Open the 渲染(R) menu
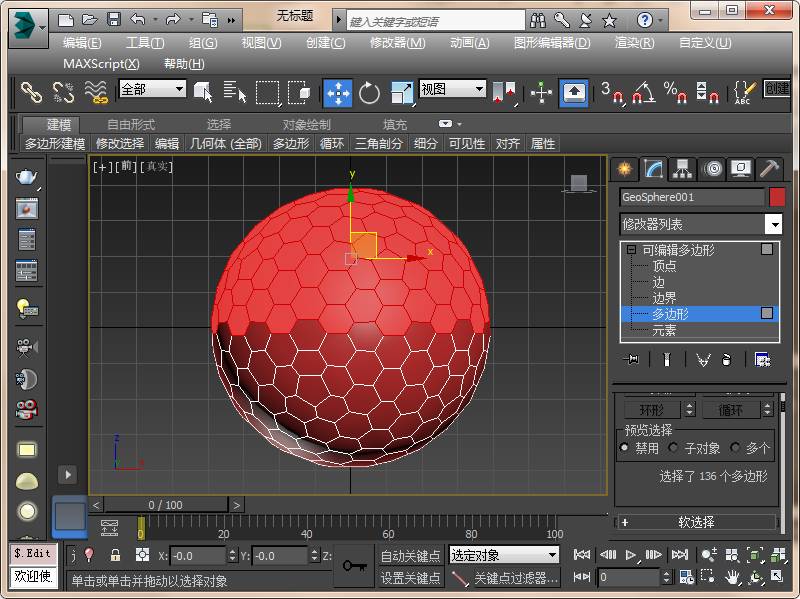This screenshot has height=599, width=800. (x=634, y=43)
